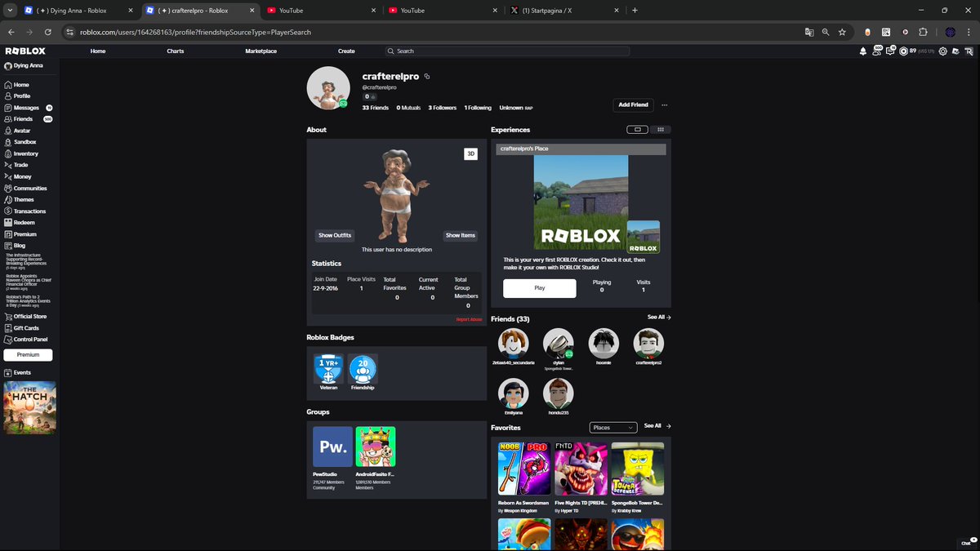
Task: Switch Experiences to slideshow view
Action: tap(637, 129)
